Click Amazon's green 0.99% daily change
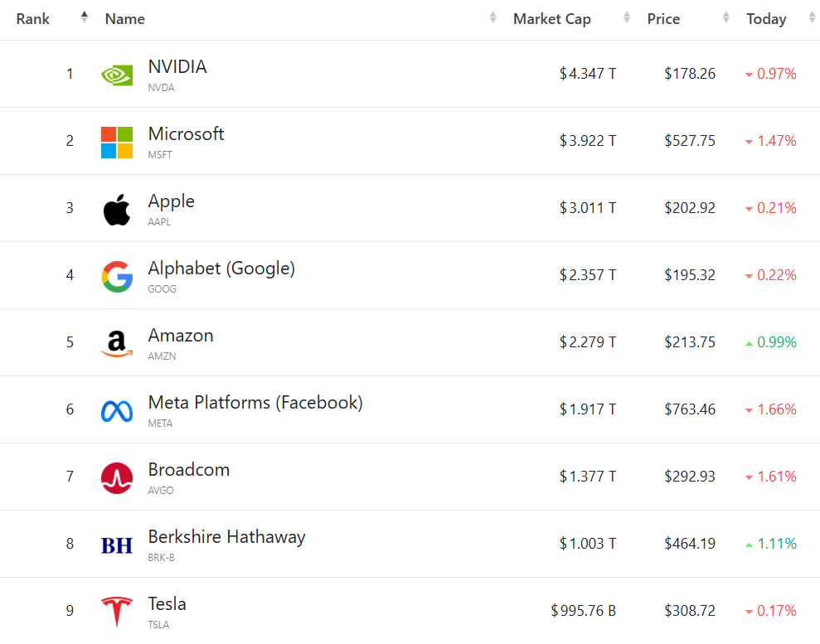The height and width of the screenshot is (644, 820). coord(776,342)
